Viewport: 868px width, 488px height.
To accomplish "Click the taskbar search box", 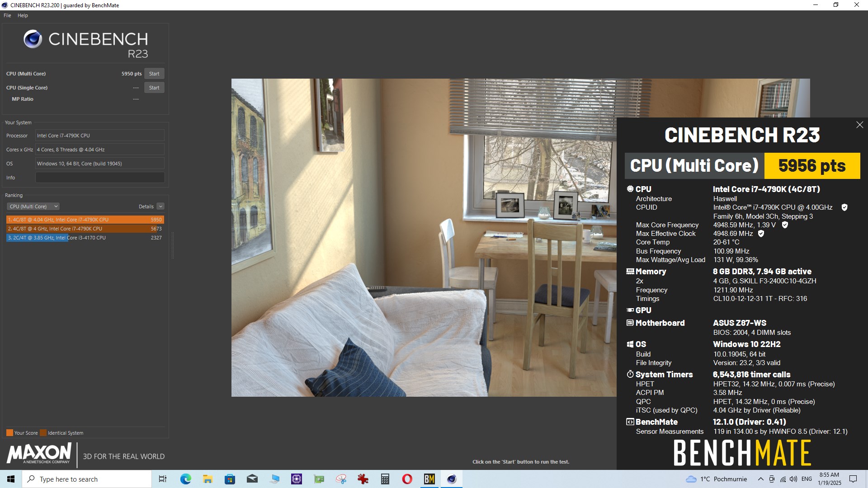I will pyautogui.click(x=87, y=479).
